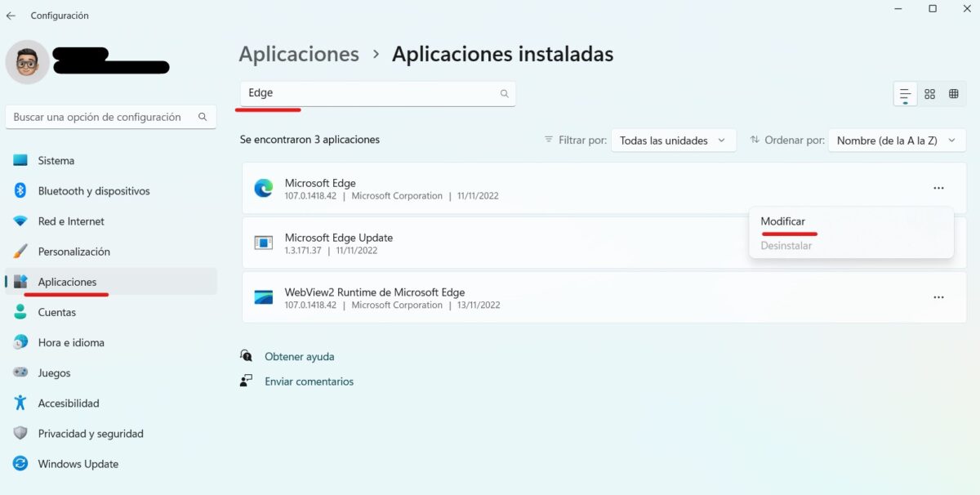
Task: Expand the Todas las unidades filter dropdown
Action: click(673, 140)
